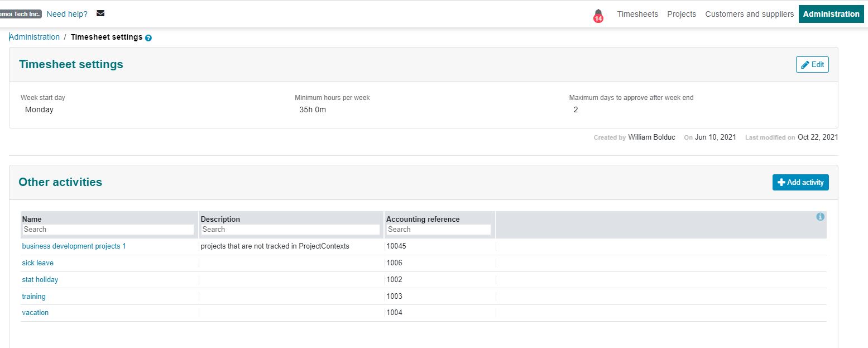Open the training activity
The width and height of the screenshot is (868, 348).
[x=33, y=297]
